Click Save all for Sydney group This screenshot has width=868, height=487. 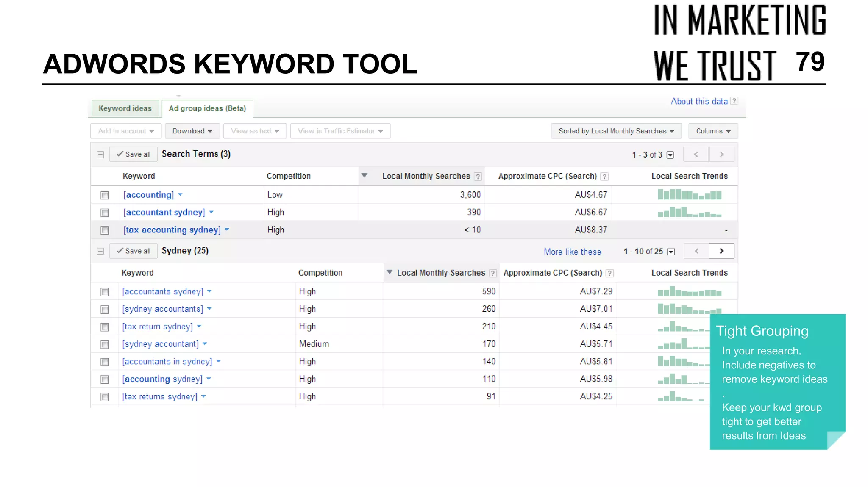(134, 251)
